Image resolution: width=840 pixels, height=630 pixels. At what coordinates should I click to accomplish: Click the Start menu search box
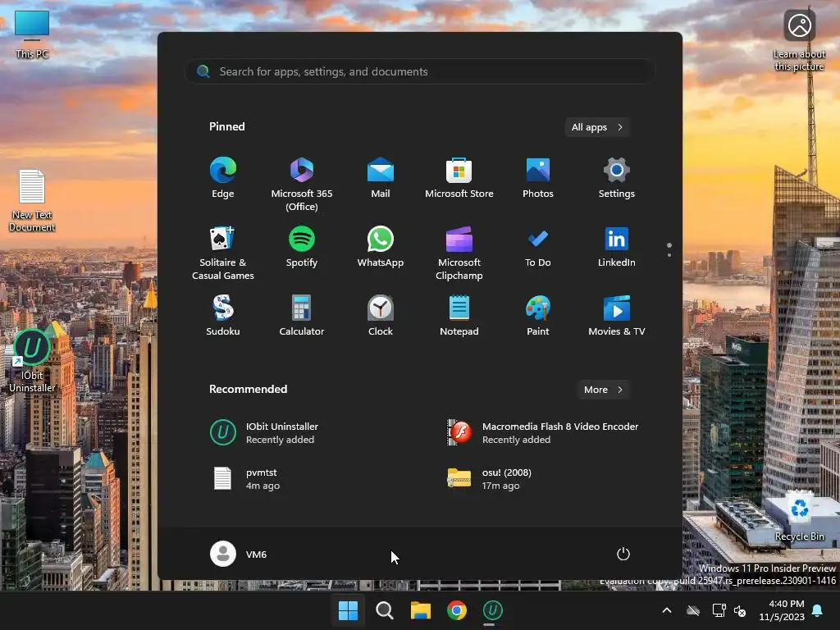420,71
